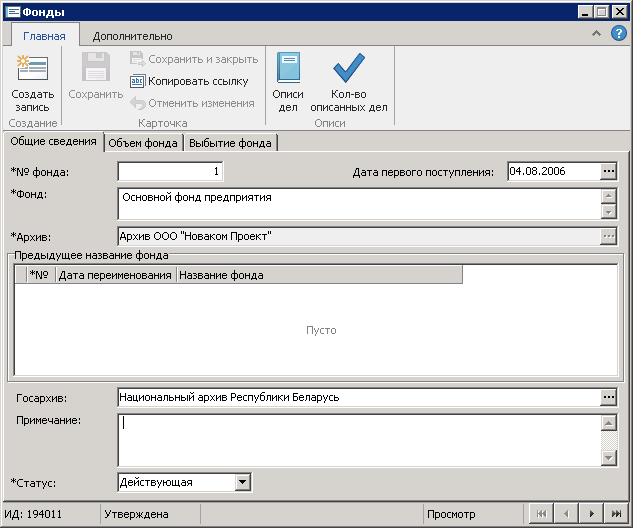Switch to the Объем фонда tab

(x=143, y=143)
